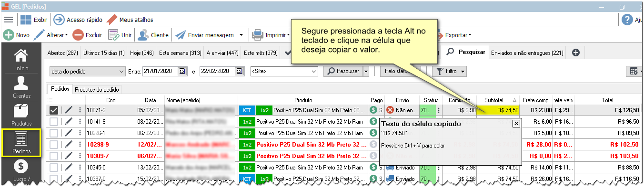Create a new order with Novo
Screen dimensions: 644x190
pos(16,35)
